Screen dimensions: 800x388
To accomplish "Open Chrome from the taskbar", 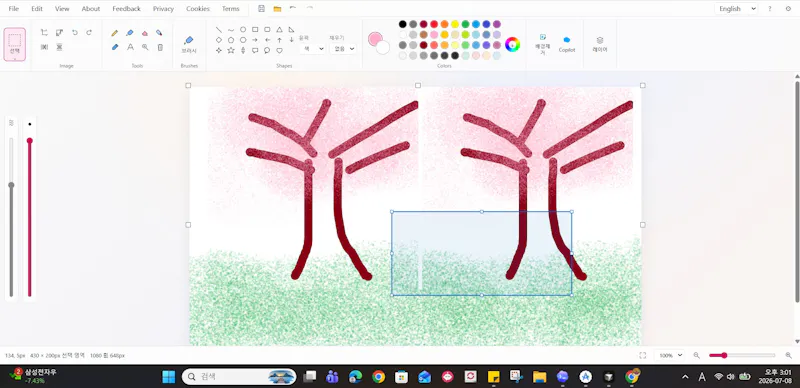I will coord(379,377).
